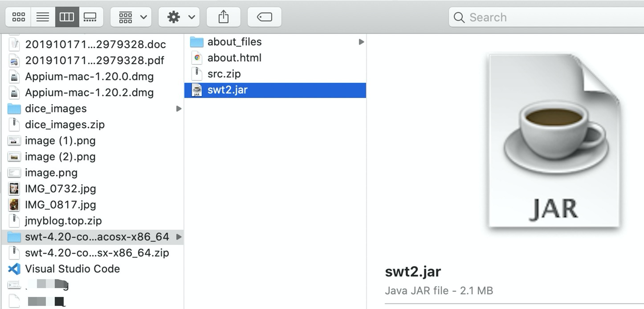Screen dimensions: 644x309
Task: Click the Edit Tags toolbar button
Action: click(265, 17)
